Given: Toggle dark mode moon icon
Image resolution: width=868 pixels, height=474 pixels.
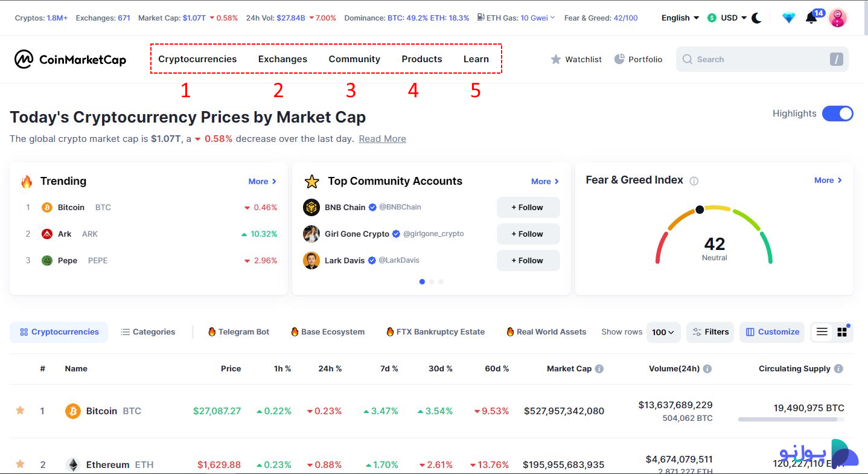Looking at the screenshot, I should click(757, 18).
